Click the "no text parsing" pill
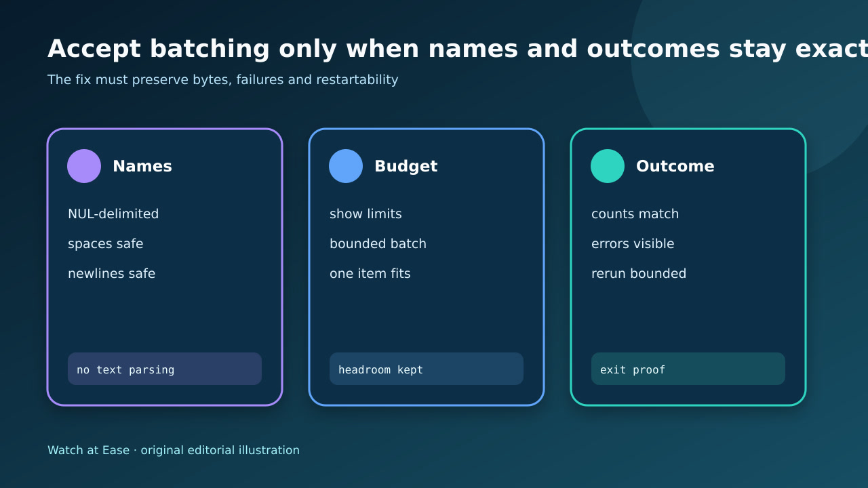 (x=165, y=369)
